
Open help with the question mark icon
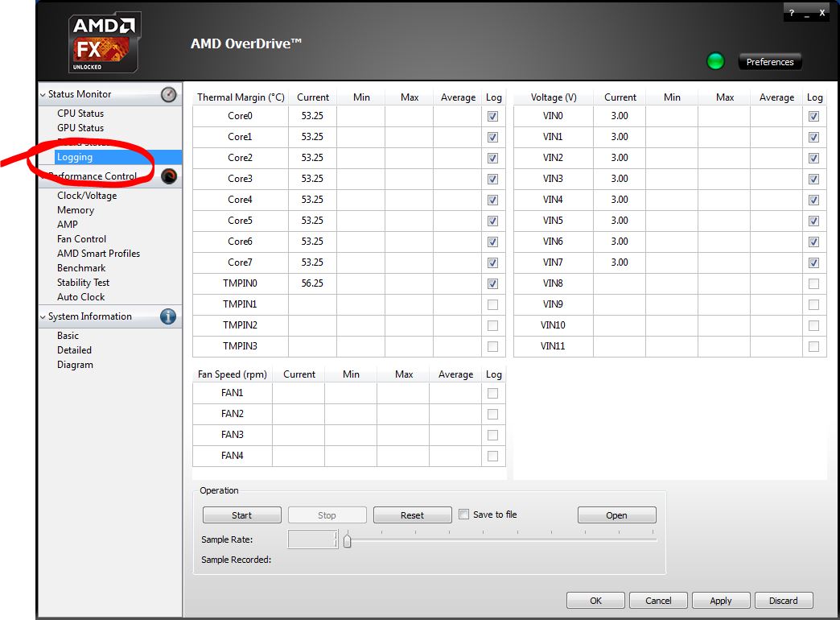pos(791,13)
